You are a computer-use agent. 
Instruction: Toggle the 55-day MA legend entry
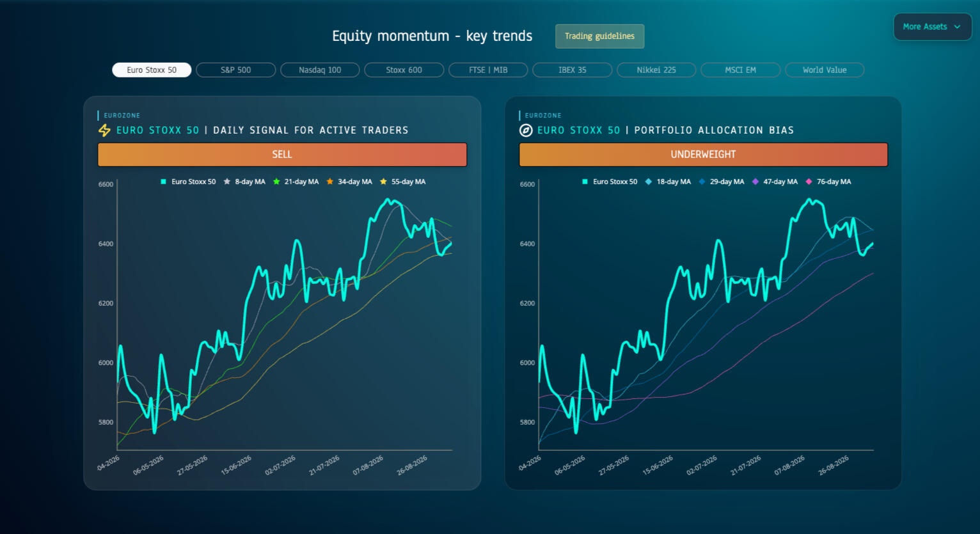pyautogui.click(x=402, y=182)
